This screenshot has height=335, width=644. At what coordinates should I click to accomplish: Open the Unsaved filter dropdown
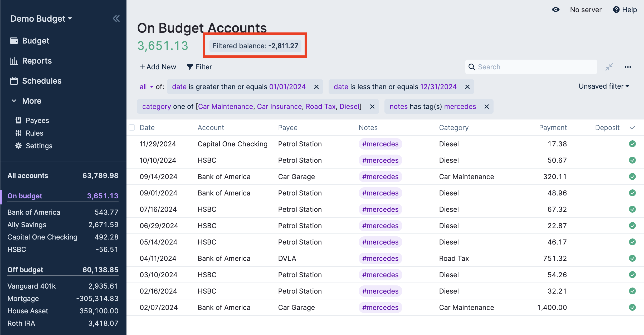pos(604,86)
